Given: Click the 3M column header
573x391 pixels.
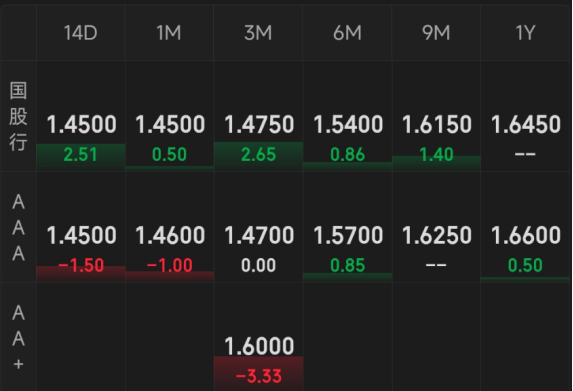Looking at the screenshot, I should [x=258, y=33].
